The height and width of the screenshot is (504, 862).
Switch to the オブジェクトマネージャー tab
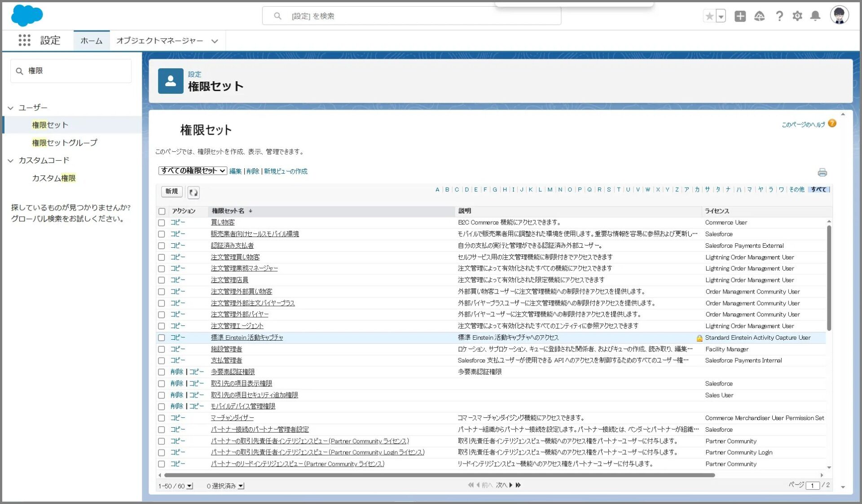pos(160,41)
